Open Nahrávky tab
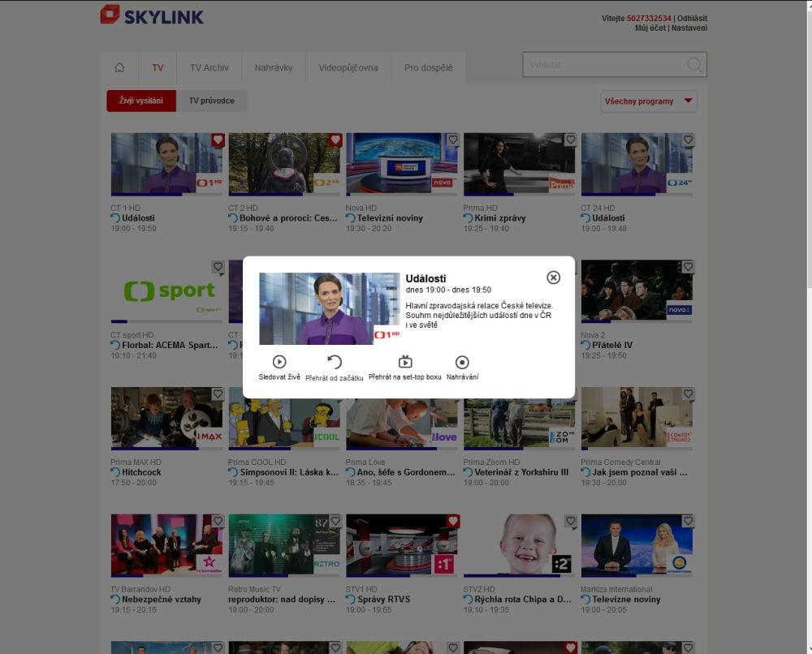 click(274, 67)
